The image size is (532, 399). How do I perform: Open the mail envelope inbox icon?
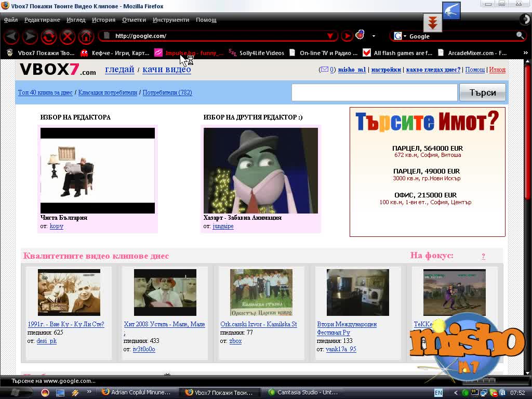click(x=324, y=70)
